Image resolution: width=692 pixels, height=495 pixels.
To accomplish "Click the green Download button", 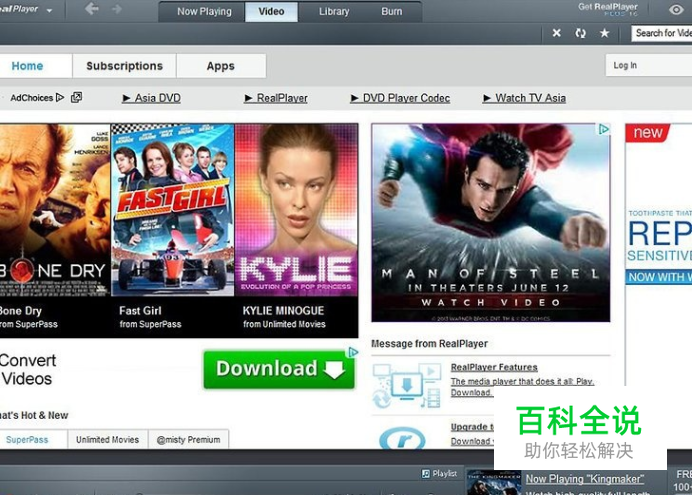I will (x=279, y=369).
